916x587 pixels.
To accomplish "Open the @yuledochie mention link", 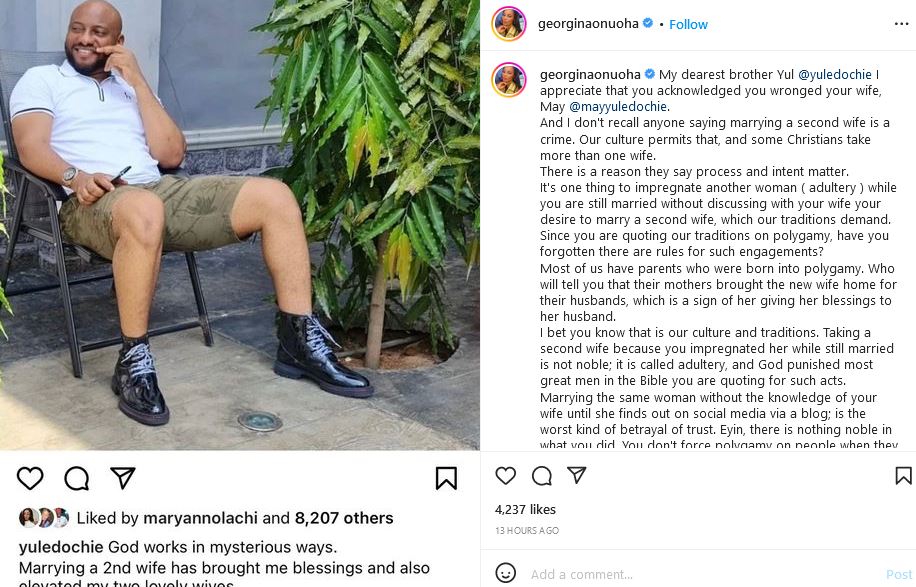I will pyautogui.click(x=831, y=75).
